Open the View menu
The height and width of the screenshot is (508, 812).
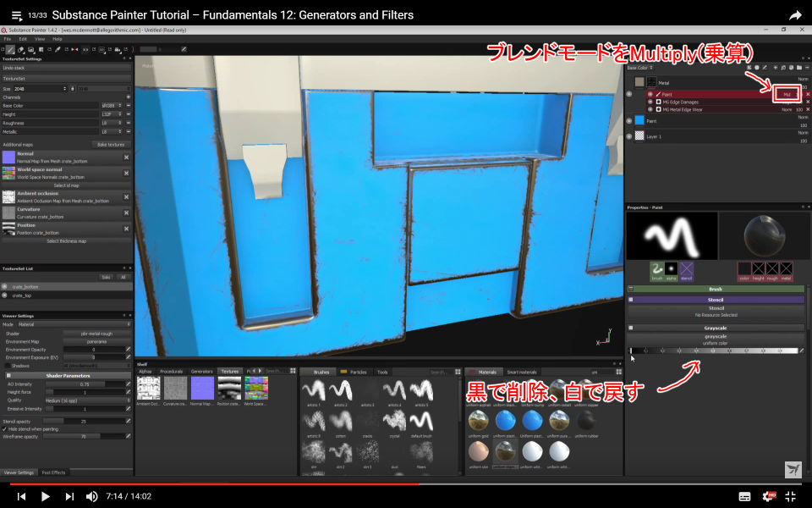(x=40, y=39)
